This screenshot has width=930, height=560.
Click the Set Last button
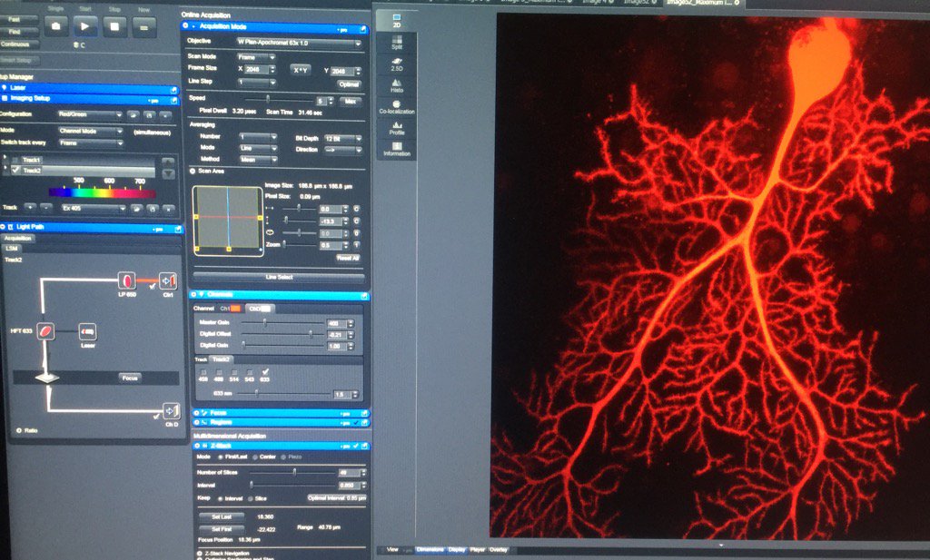(x=222, y=516)
